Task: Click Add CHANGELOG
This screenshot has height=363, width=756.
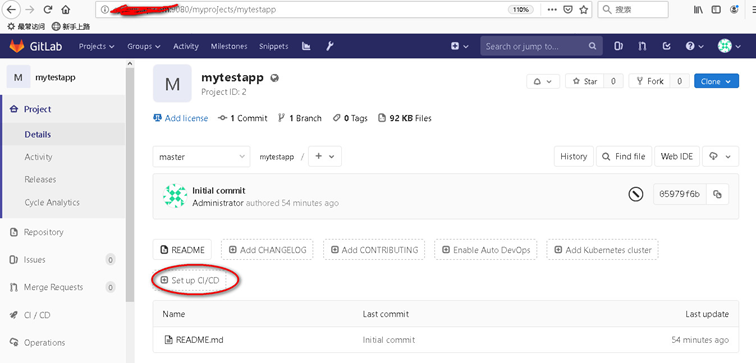Action: click(x=267, y=250)
